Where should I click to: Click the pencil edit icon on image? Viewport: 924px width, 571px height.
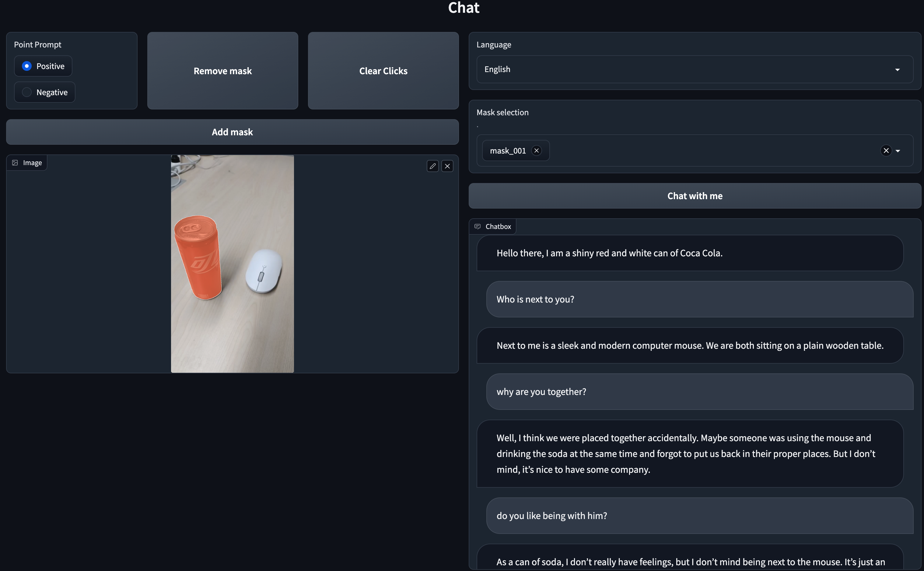[x=432, y=166]
